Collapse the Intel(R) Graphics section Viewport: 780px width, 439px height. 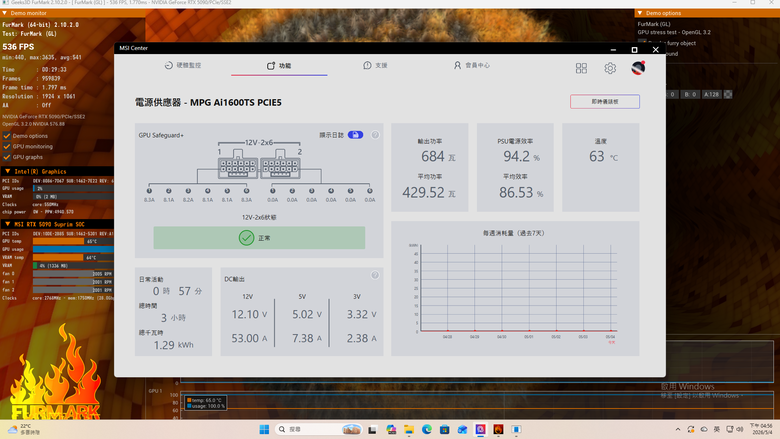pyautogui.click(x=7, y=171)
